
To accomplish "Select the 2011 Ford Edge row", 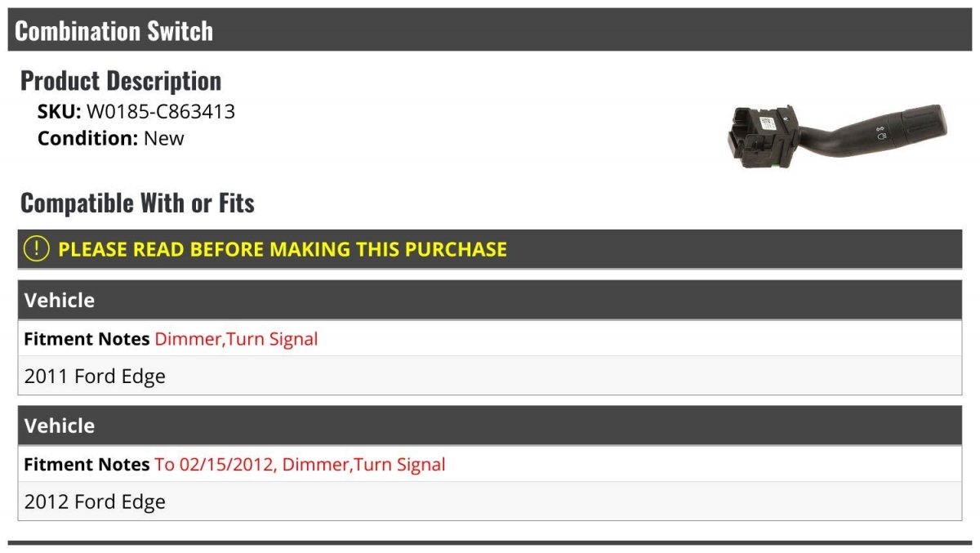I will tap(490, 376).
